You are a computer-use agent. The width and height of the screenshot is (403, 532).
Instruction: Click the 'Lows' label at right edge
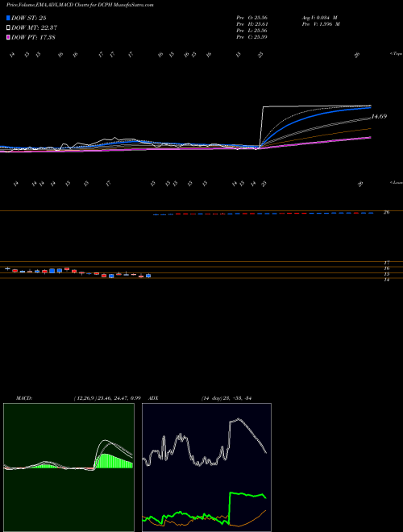pyautogui.click(x=397, y=182)
